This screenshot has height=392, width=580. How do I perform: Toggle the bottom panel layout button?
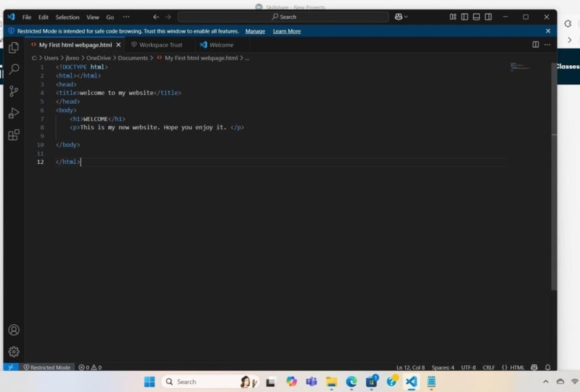point(476,17)
